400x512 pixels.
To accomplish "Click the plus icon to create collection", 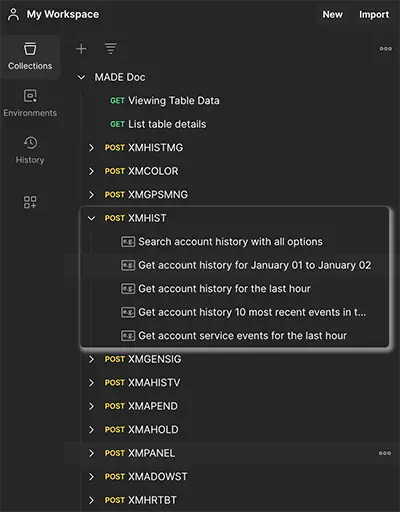I will (x=81, y=49).
